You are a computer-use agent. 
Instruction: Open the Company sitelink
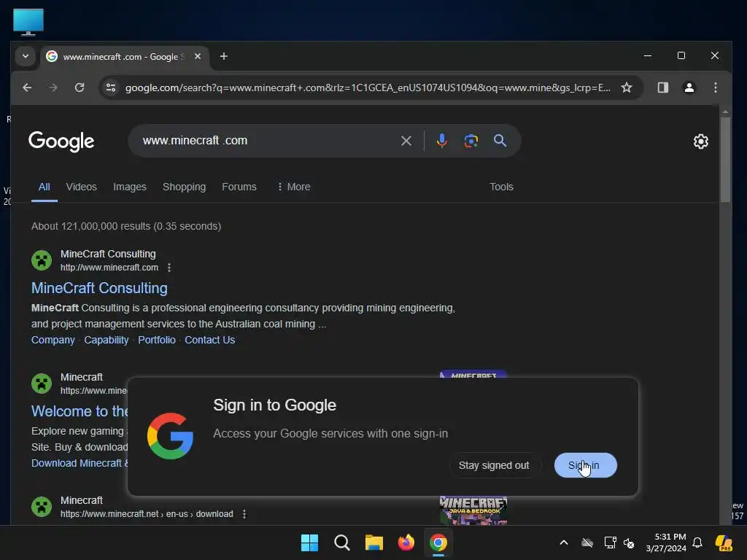coord(53,340)
